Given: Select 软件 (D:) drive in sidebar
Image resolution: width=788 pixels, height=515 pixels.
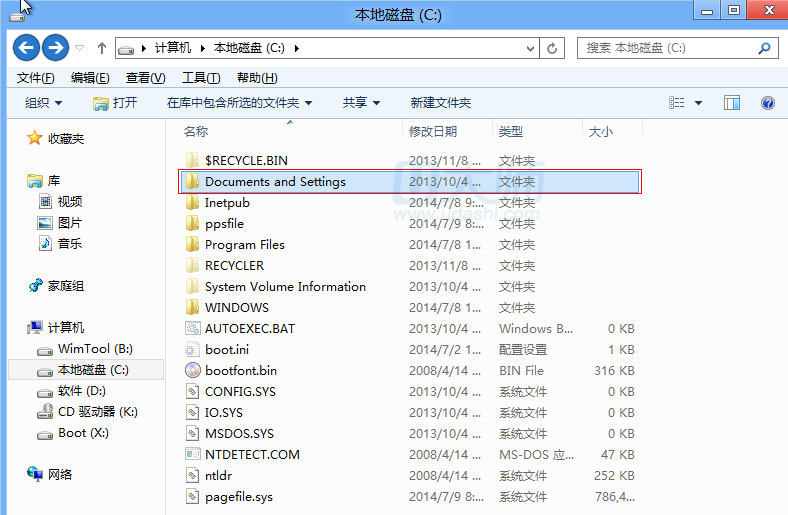Looking at the screenshot, I should [81, 391].
